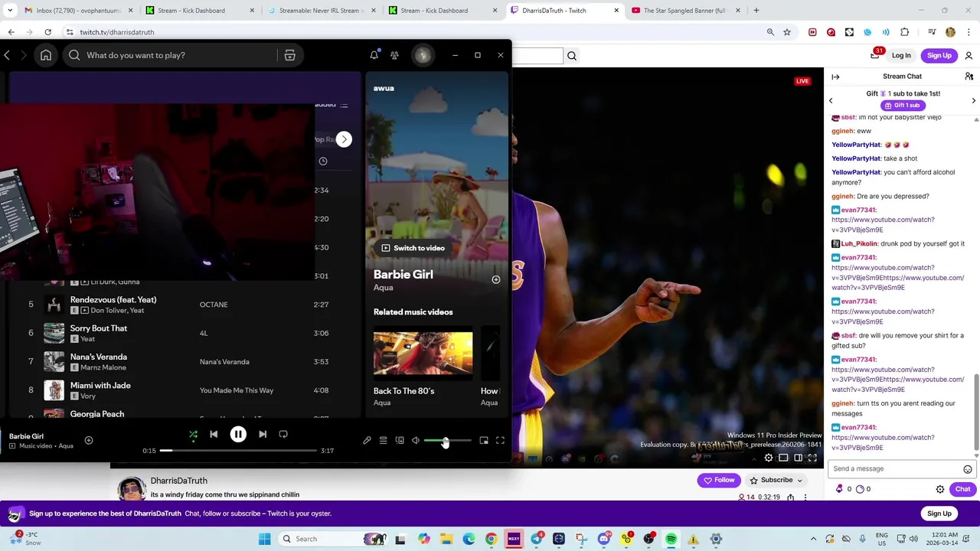980x551 pixels.
Task: Open Spotify Browse icon in search bar
Action: (289, 55)
